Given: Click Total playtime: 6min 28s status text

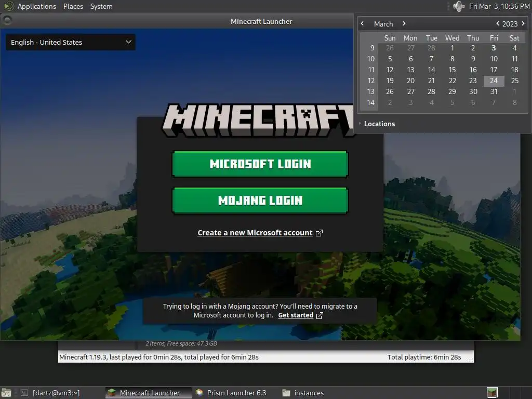Looking at the screenshot, I should [x=424, y=357].
